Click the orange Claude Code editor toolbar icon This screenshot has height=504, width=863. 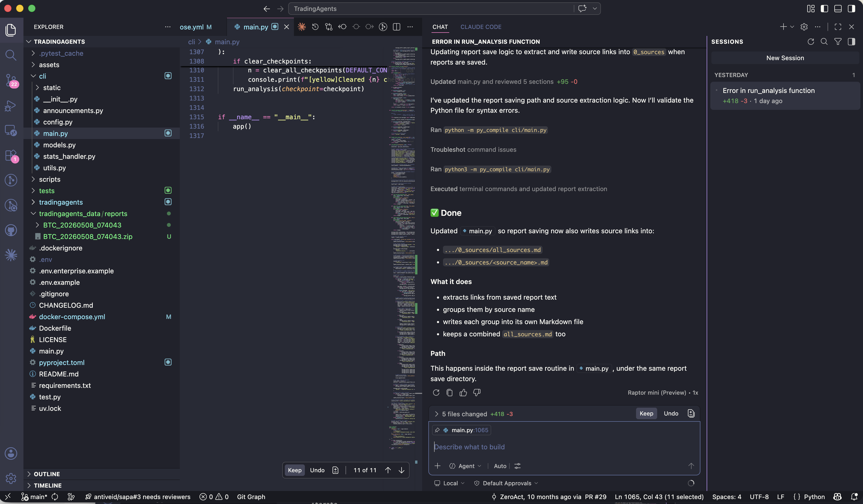pos(302,27)
